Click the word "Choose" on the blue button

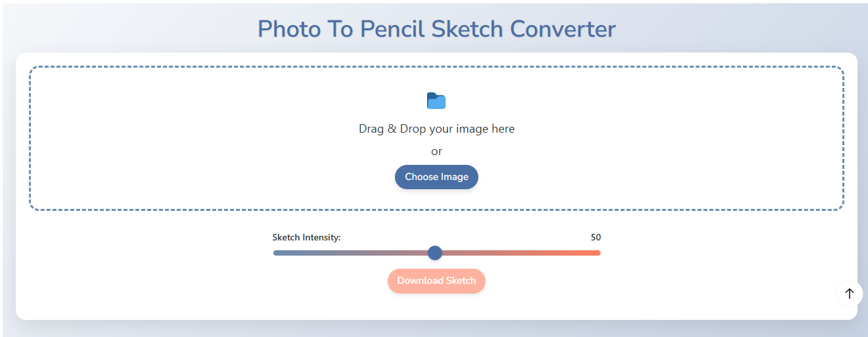click(x=421, y=177)
